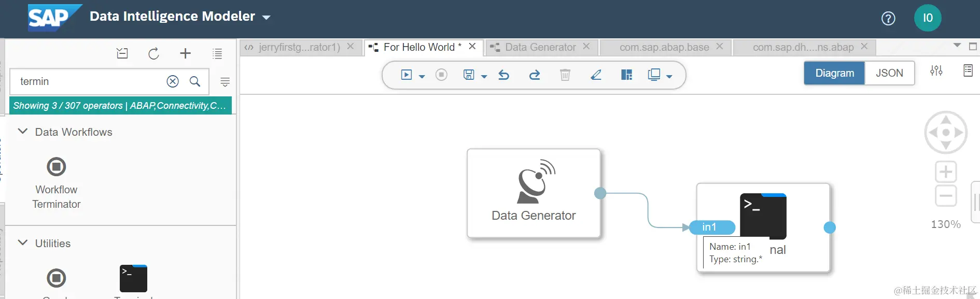Screen dimensions: 980x299
Task: Run the graph with play button
Action: tap(407, 75)
